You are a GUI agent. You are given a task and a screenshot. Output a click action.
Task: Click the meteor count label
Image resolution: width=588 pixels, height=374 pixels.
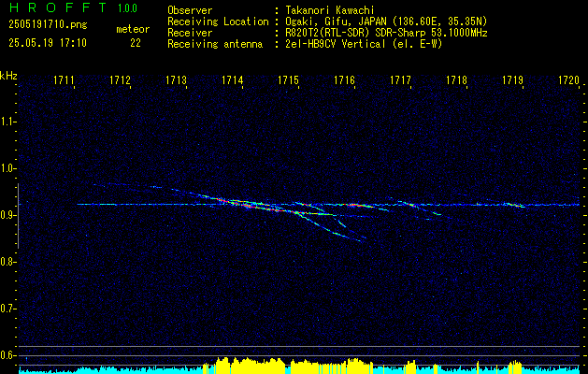coord(133,29)
